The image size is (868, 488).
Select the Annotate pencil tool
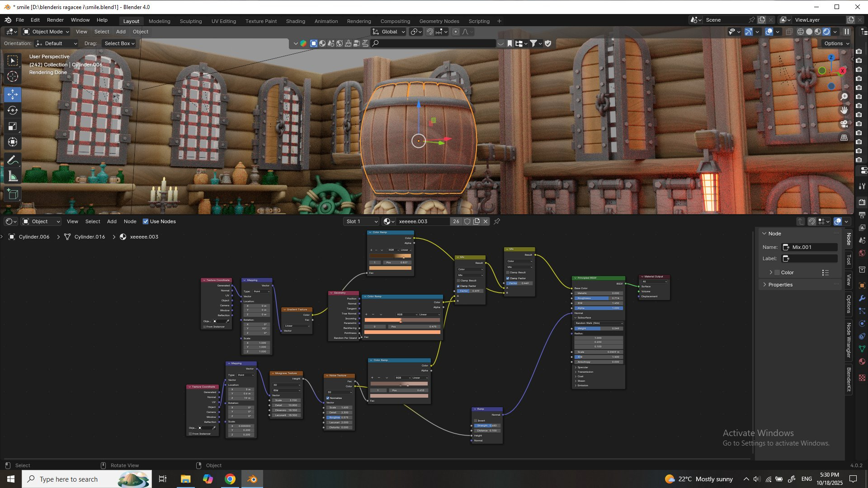(x=13, y=160)
